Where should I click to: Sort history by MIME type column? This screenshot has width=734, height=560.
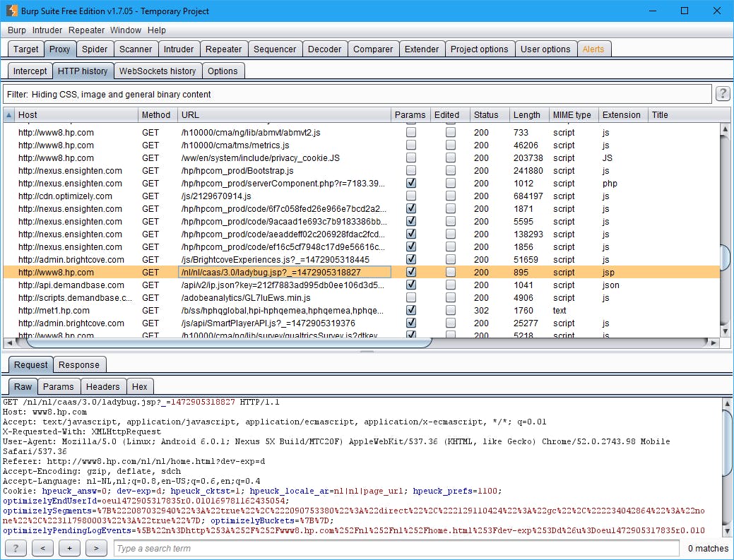coord(572,115)
